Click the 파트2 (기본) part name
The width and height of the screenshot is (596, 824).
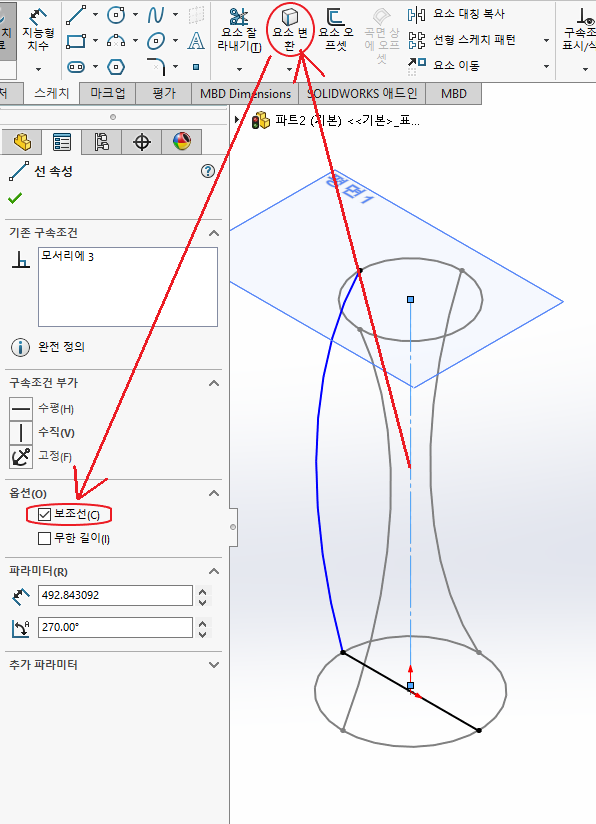pos(308,121)
